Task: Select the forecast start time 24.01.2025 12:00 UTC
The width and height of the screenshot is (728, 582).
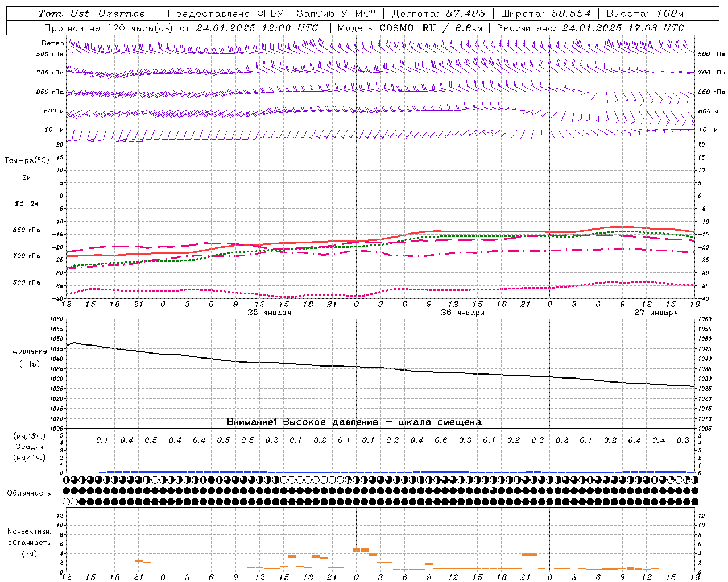Action: coord(257,28)
